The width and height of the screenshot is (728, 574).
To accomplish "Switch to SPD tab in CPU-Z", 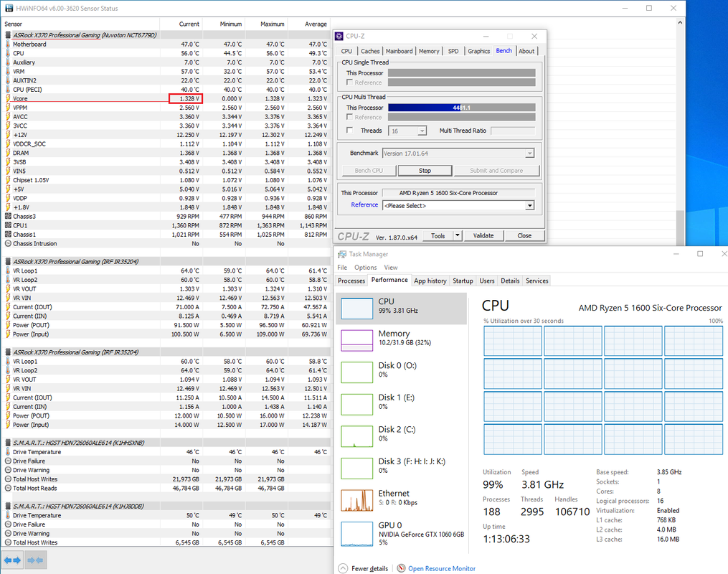I will [453, 51].
